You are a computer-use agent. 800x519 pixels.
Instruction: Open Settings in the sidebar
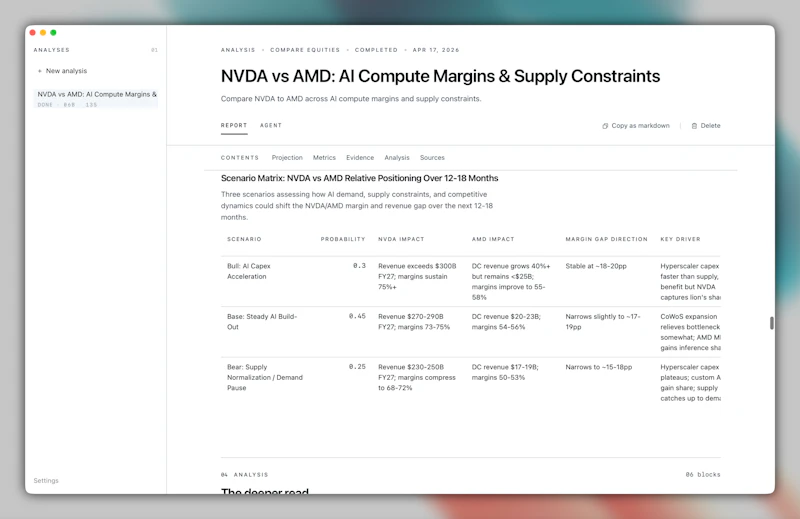coord(46,481)
